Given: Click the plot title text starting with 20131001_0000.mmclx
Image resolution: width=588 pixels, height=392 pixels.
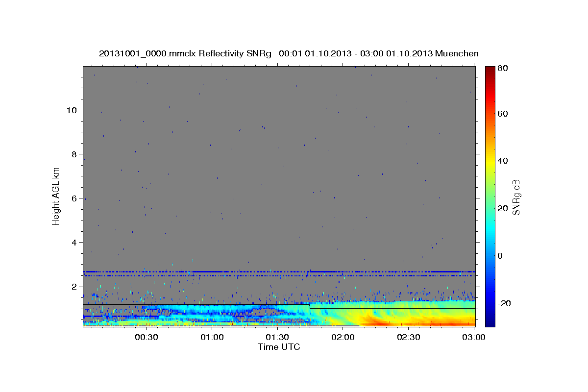Looking at the screenshot, I should 289,53.
